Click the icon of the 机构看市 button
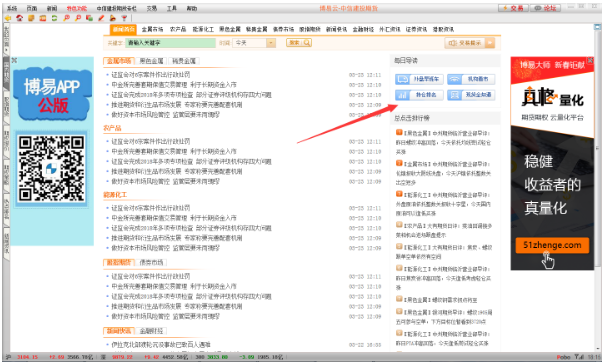 (x=454, y=79)
